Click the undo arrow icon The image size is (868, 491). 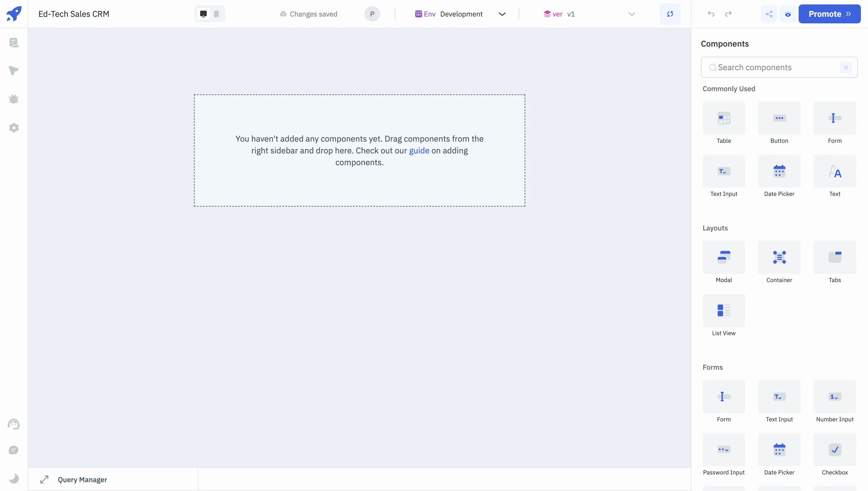click(x=711, y=14)
